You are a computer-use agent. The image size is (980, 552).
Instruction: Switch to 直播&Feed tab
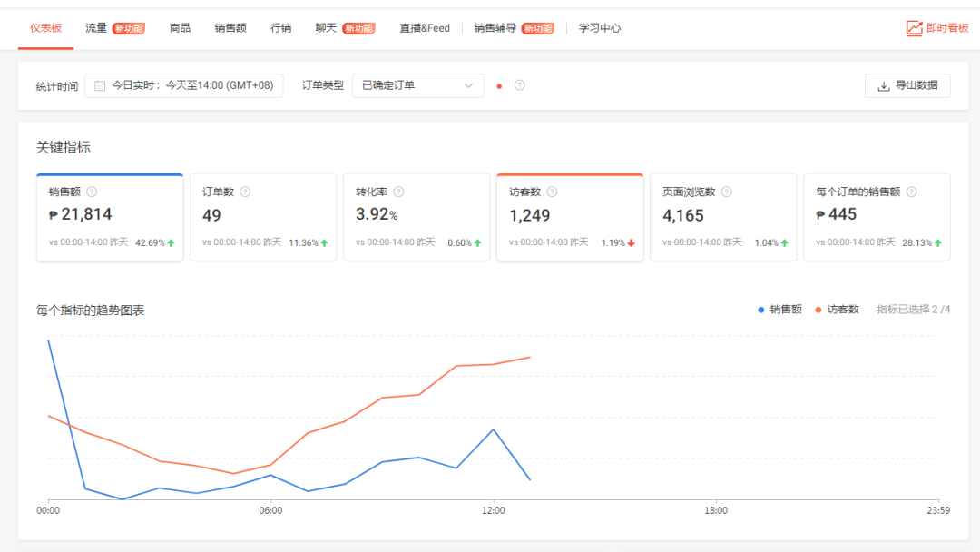(x=425, y=28)
